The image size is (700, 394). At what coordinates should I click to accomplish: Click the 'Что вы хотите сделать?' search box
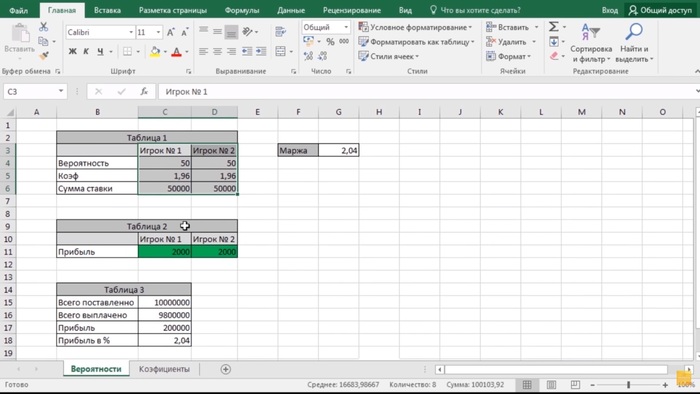[475, 10]
